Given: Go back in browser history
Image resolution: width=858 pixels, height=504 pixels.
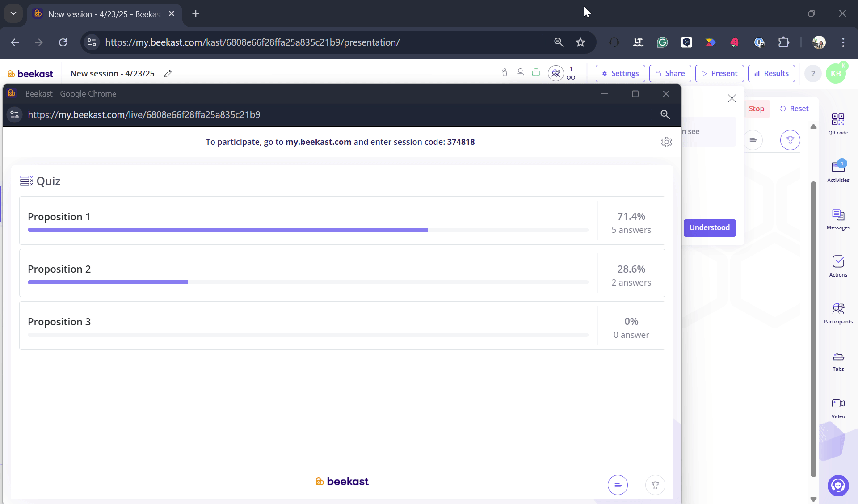Looking at the screenshot, I should pyautogui.click(x=15, y=42).
